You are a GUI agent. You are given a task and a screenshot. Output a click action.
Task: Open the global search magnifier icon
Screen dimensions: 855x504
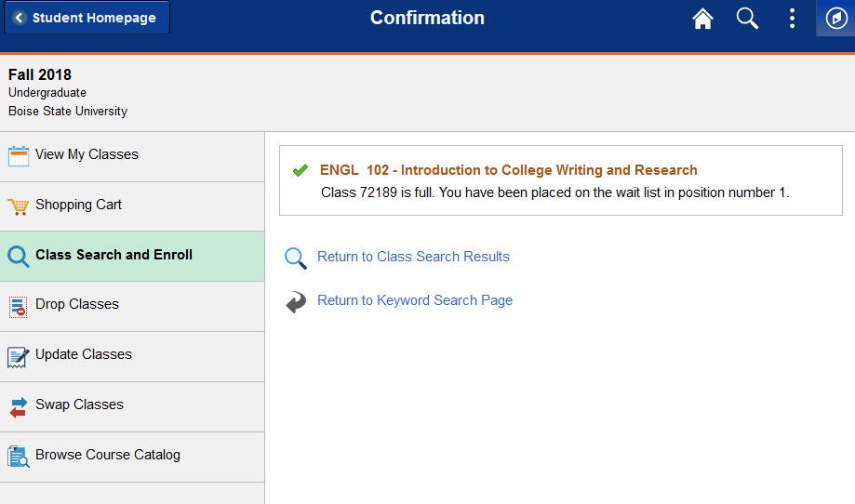tap(747, 18)
